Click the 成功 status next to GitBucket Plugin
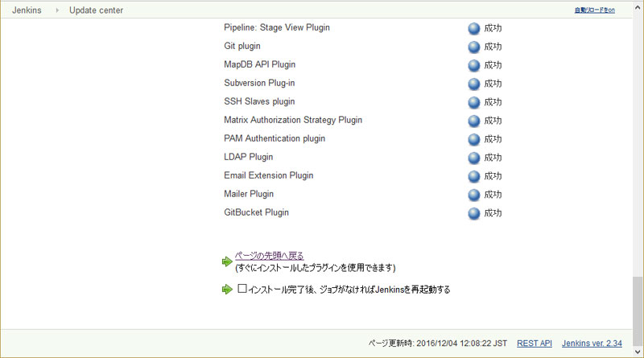This screenshot has width=644, height=358. 493,213
